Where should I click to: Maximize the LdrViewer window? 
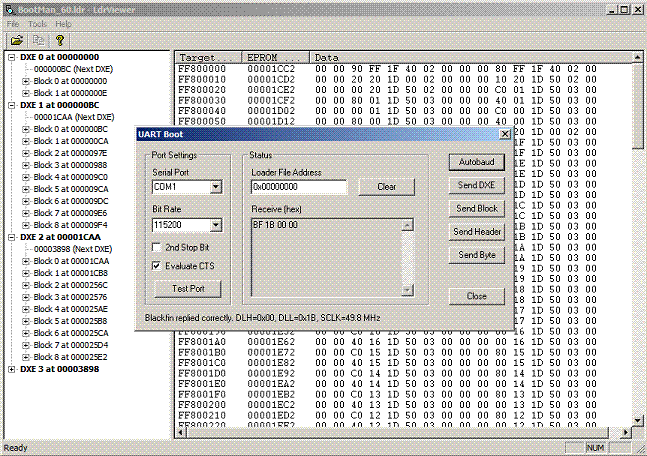624,9
